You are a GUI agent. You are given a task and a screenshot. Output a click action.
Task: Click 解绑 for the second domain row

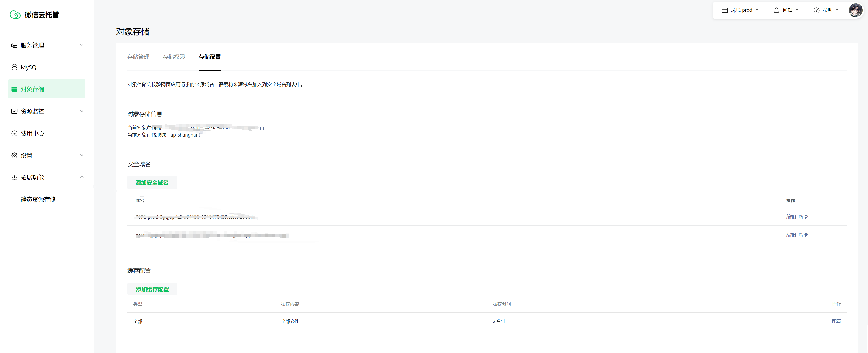coord(803,235)
